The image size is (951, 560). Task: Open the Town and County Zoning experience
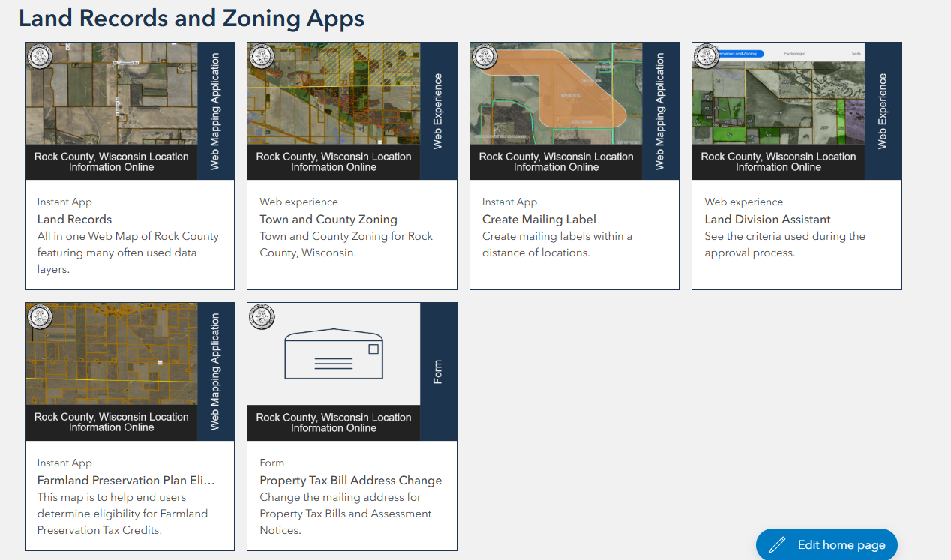click(x=328, y=219)
